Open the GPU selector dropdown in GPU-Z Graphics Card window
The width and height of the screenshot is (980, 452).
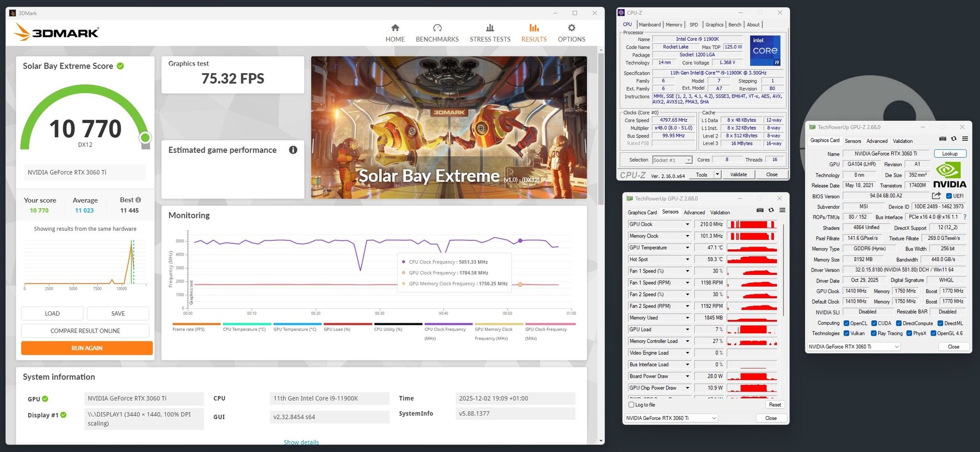[854, 347]
